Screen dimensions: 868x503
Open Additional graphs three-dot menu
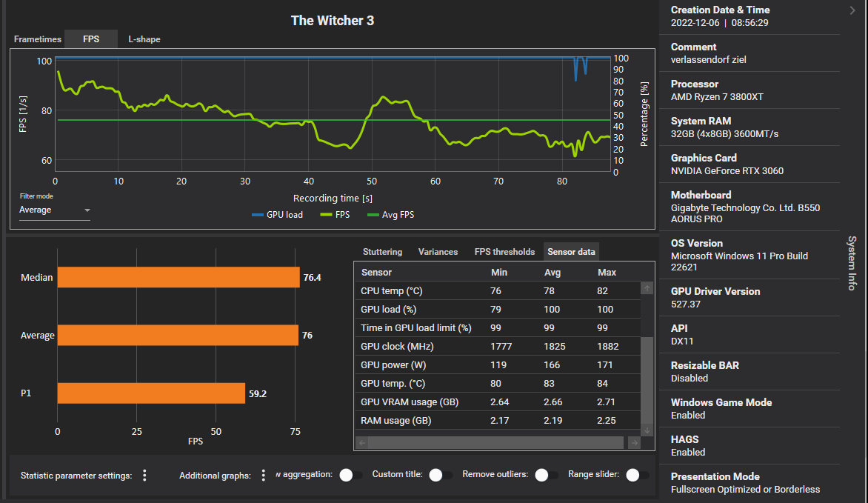pos(264,476)
